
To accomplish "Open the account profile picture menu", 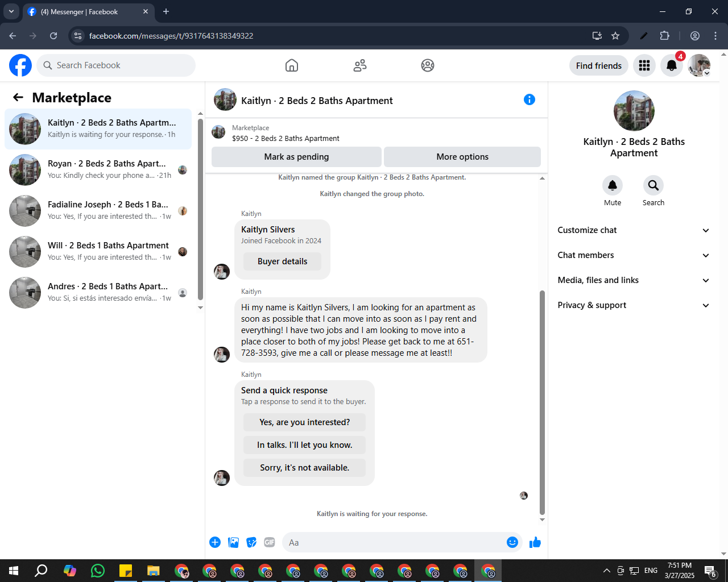I will 699,65.
